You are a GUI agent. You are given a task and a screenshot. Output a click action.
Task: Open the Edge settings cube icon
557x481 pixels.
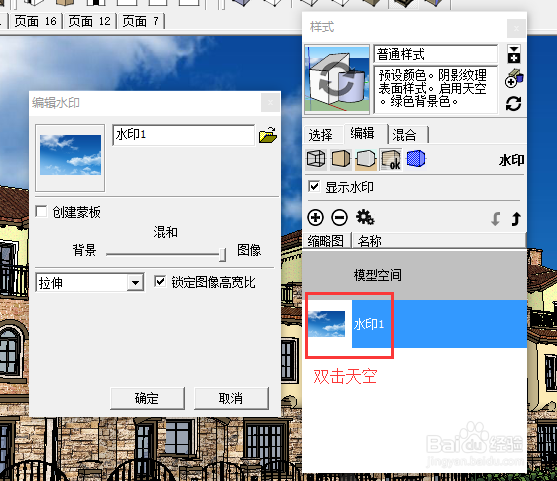coord(316,159)
